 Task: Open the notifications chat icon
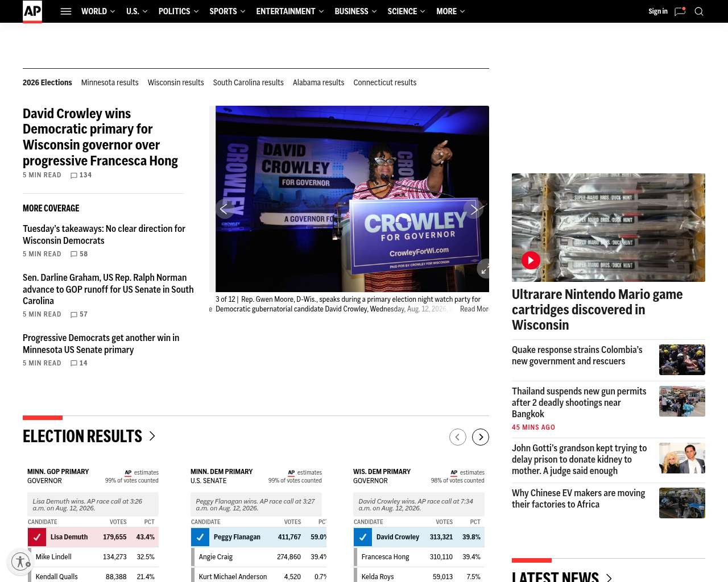point(680,11)
